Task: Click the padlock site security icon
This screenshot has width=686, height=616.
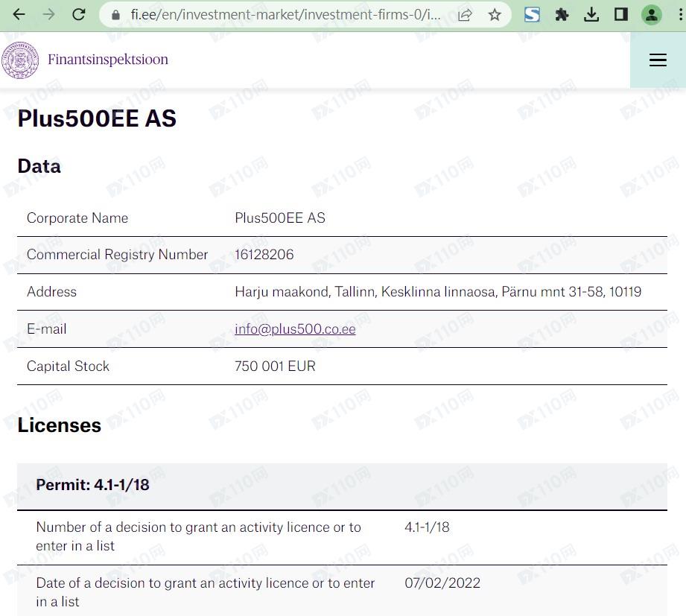Action: 115,16
